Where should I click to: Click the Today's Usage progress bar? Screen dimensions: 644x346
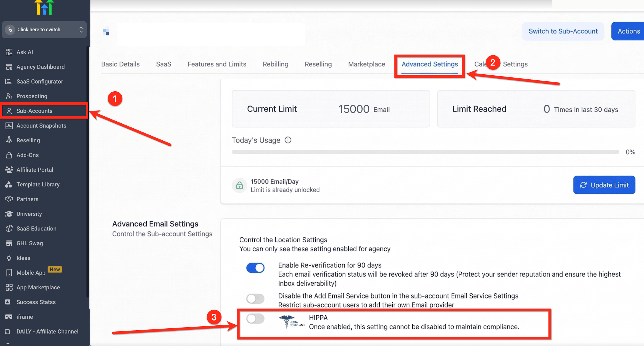click(x=425, y=152)
